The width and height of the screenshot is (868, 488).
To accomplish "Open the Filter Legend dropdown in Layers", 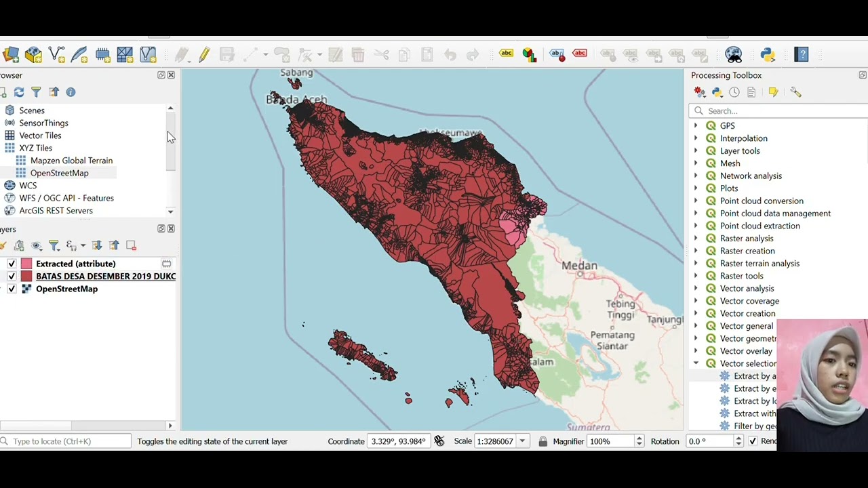I will coord(54,245).
